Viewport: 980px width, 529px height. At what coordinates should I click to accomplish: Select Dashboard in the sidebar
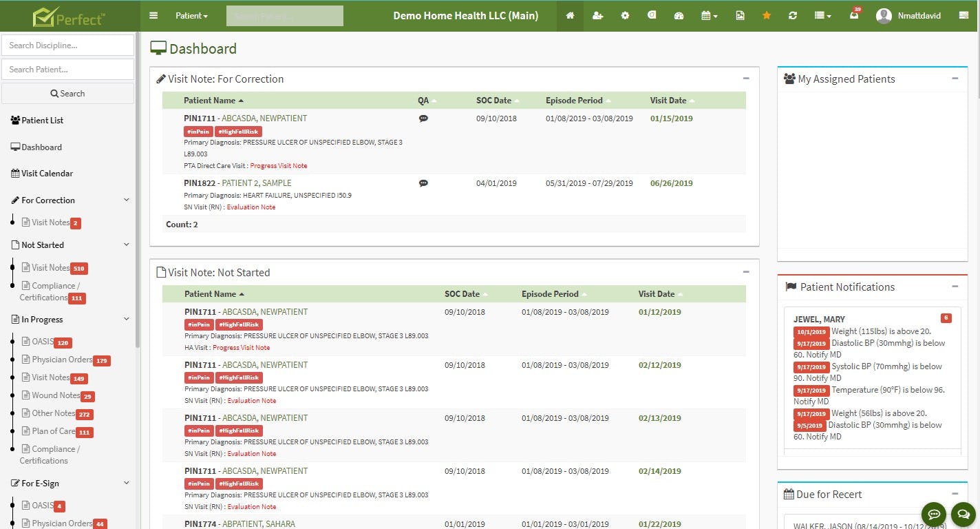(x=36, y=147)
